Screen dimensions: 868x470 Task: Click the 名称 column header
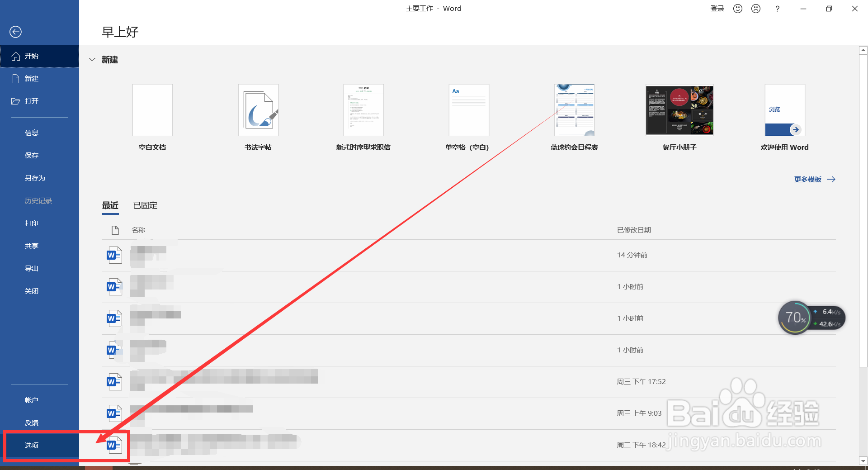point(138,230)
